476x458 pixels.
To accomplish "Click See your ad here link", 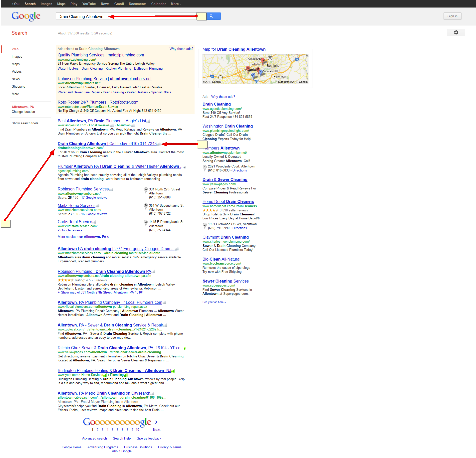I will coord(214,302).
